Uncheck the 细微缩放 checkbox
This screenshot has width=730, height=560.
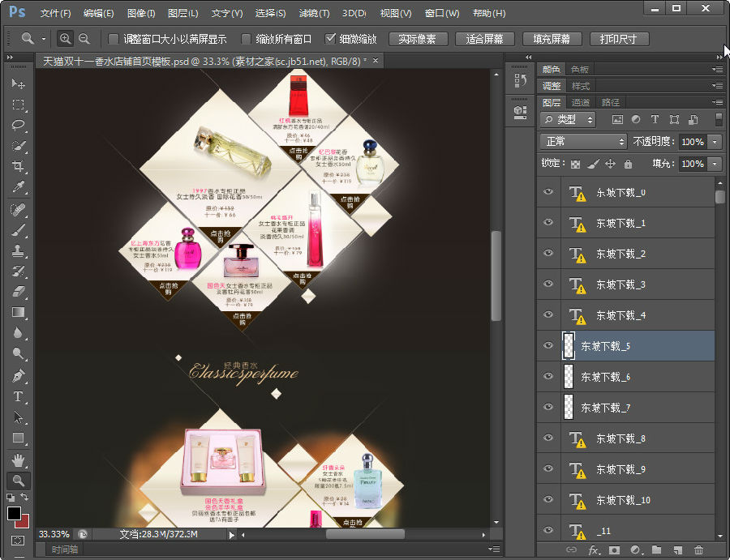tap(330, 39)
